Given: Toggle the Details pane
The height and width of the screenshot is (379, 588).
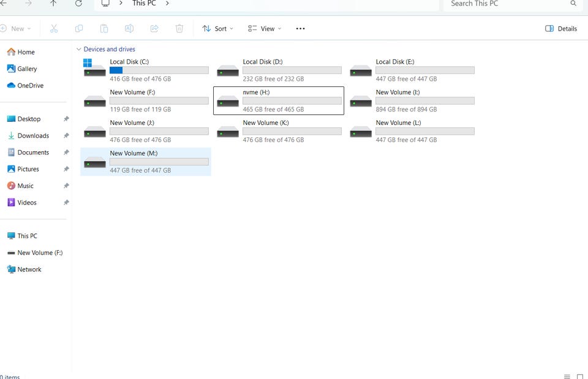Looking at the screenshot, I should click(x=561, y=29).
